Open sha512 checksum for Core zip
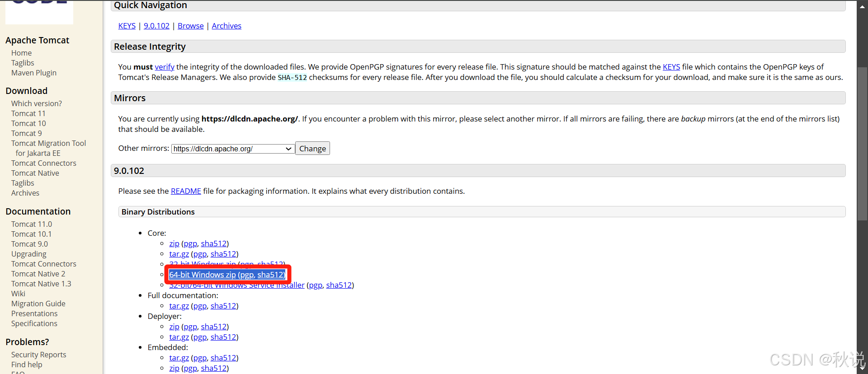 click(x=214, y=243)
